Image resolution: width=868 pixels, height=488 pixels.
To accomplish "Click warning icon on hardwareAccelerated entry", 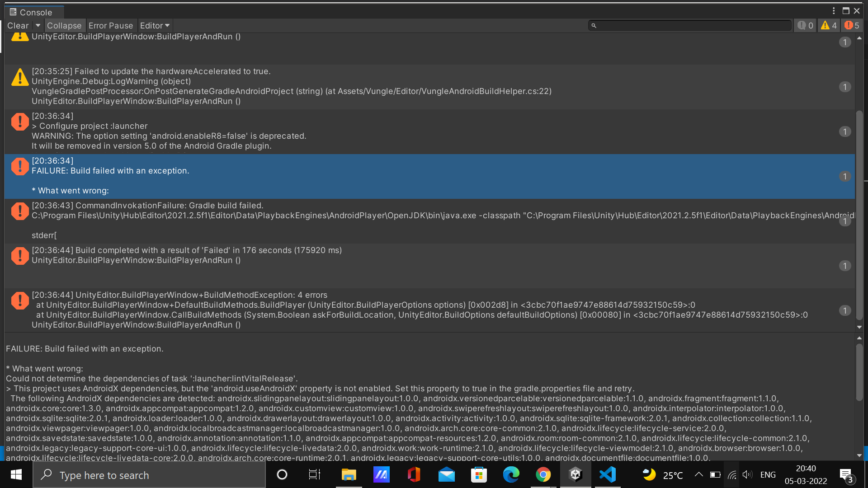I will point(20,77).
